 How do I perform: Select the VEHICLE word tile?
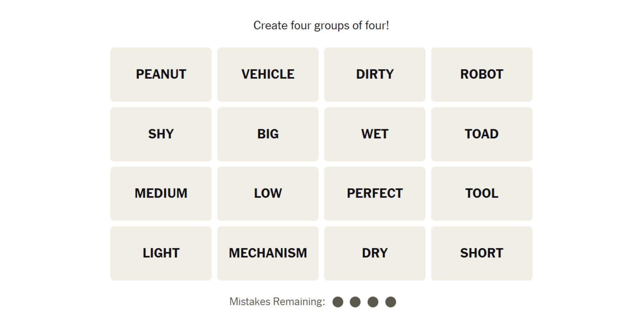(268, 74)
